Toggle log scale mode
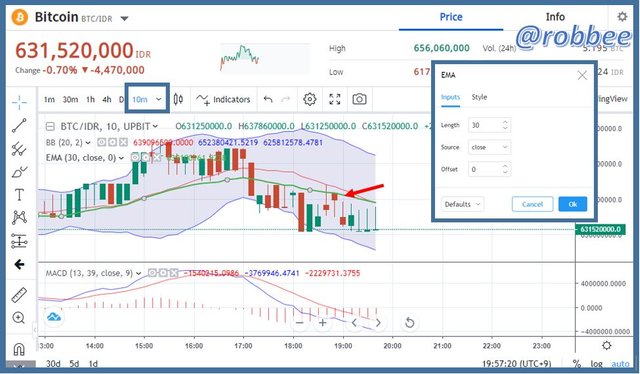Image resolution: width=640 pixels, height=374 pixels. [596, 363]
